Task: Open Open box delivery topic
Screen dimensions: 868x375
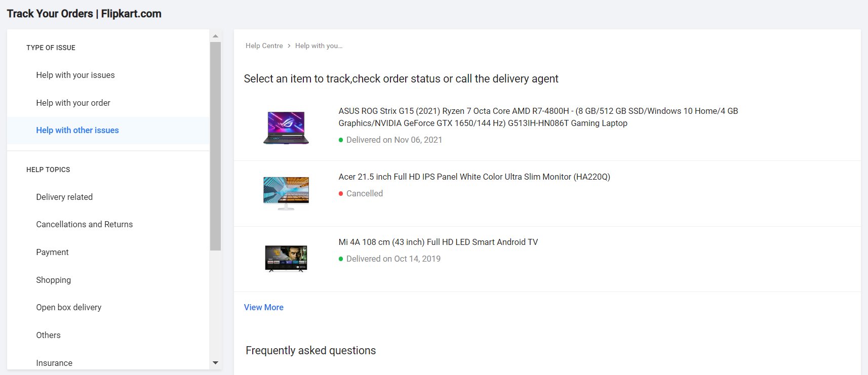Action: pyautogui.click(x=69, y=307)
